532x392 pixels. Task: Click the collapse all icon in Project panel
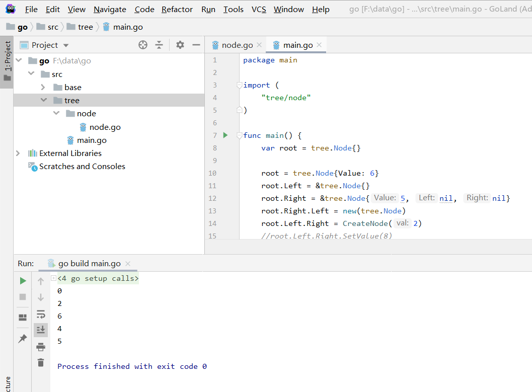point(159,45)
